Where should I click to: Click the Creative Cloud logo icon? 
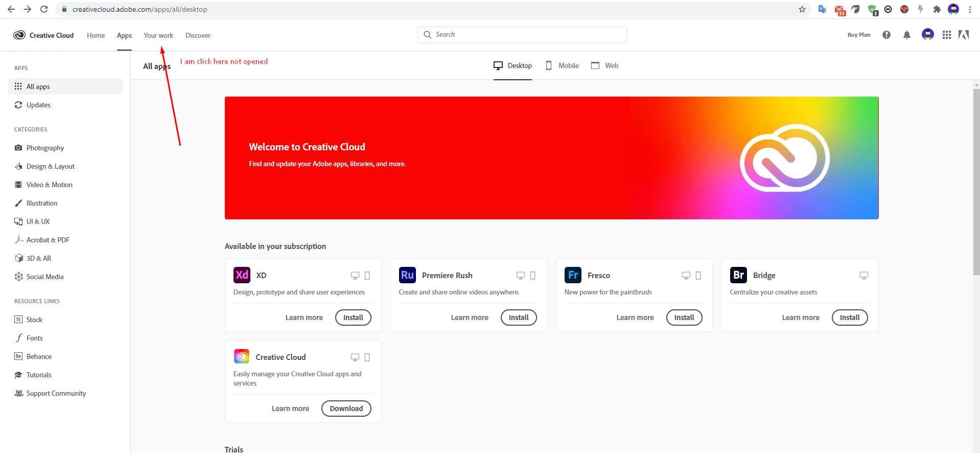(x=19, y=35)
